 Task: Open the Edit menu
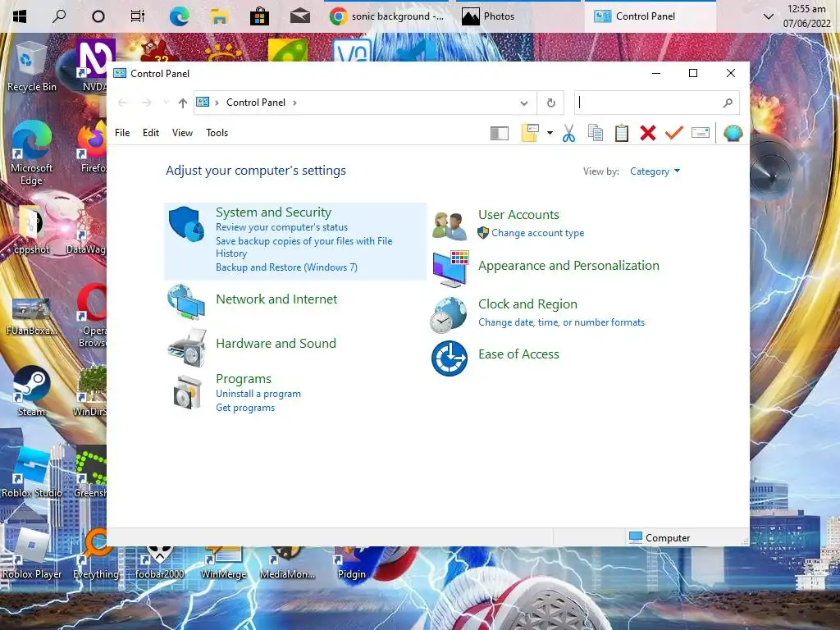pos(151,133)
